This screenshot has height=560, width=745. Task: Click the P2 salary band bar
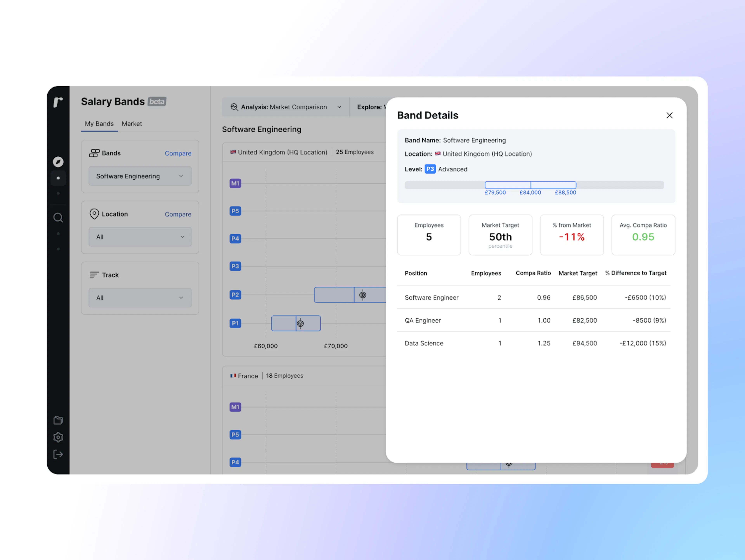350,295
